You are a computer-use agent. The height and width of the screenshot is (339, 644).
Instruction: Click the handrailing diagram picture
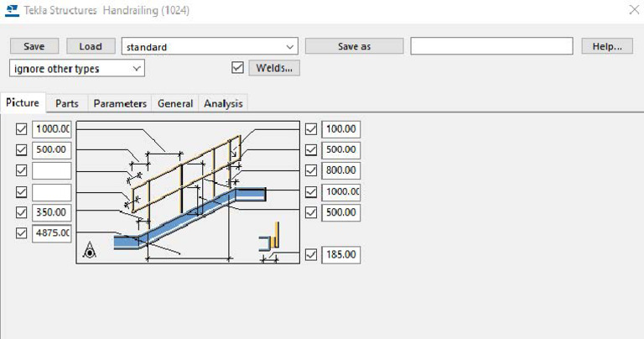tap(188, 192)
